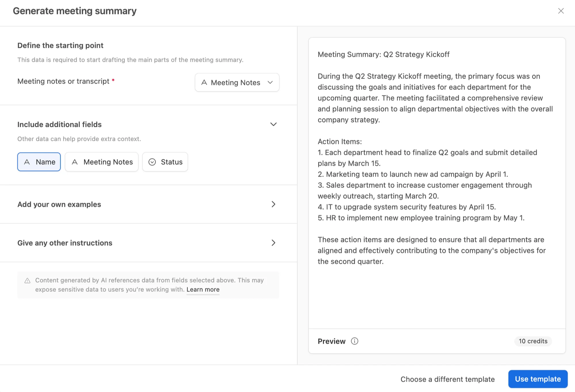575x392 pixels.
Task: Click the text icon in Name chip
Action: pyautogui.click(x=27, y=162)
